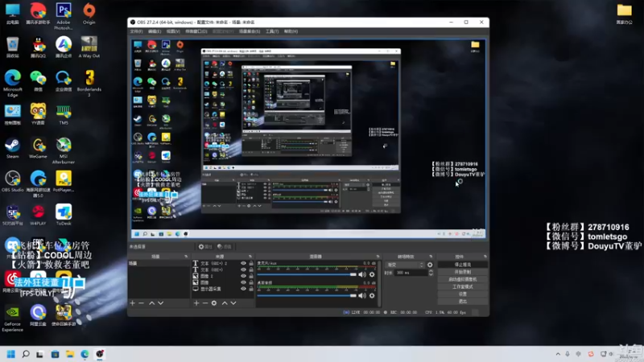Toggle visibility of 显示器采集 source

[243, 289]
